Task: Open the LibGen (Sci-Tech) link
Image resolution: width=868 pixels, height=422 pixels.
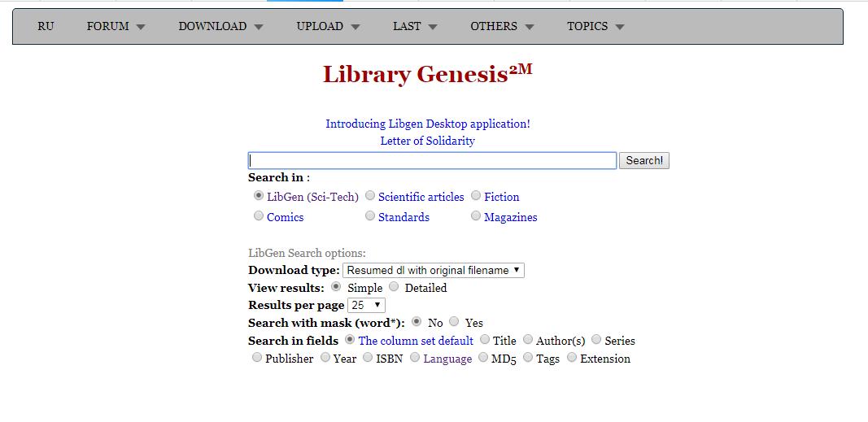Action: (x=312, y=197)
